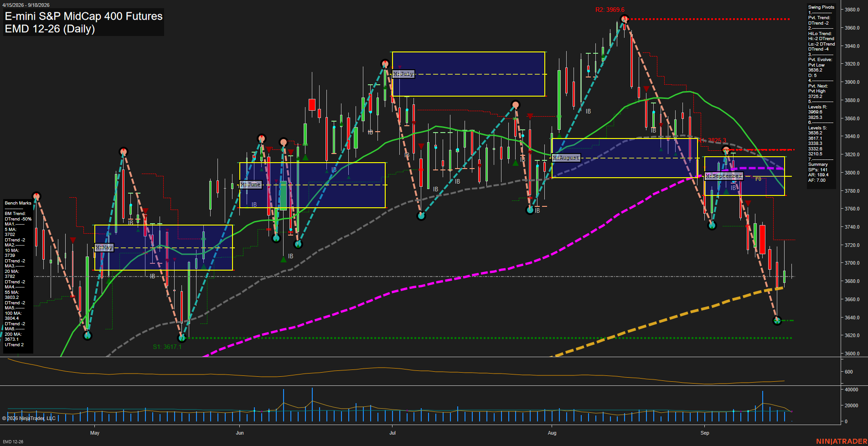Click the 600 indicator axis label
This screenshot has height=446, width=868.
point(849,372)
